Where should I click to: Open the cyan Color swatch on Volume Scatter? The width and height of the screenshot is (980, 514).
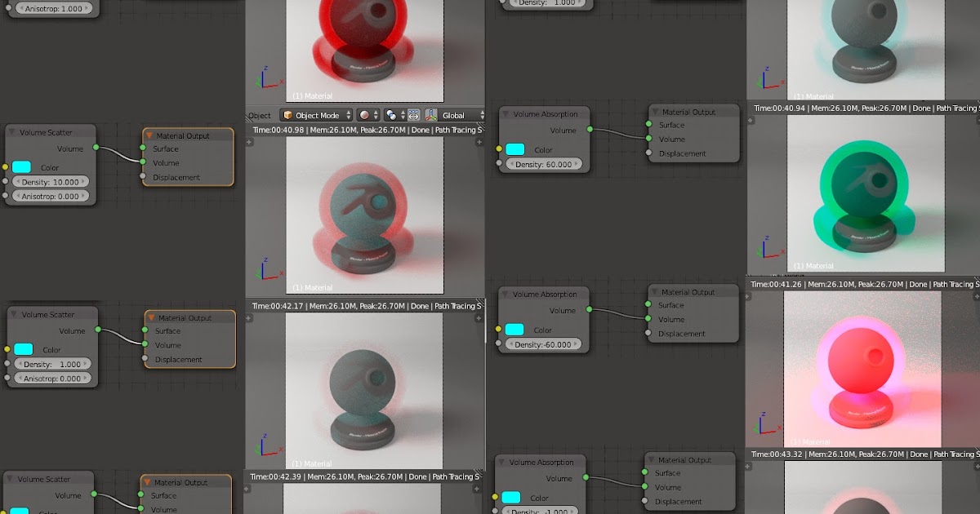[x=22, y=167]
